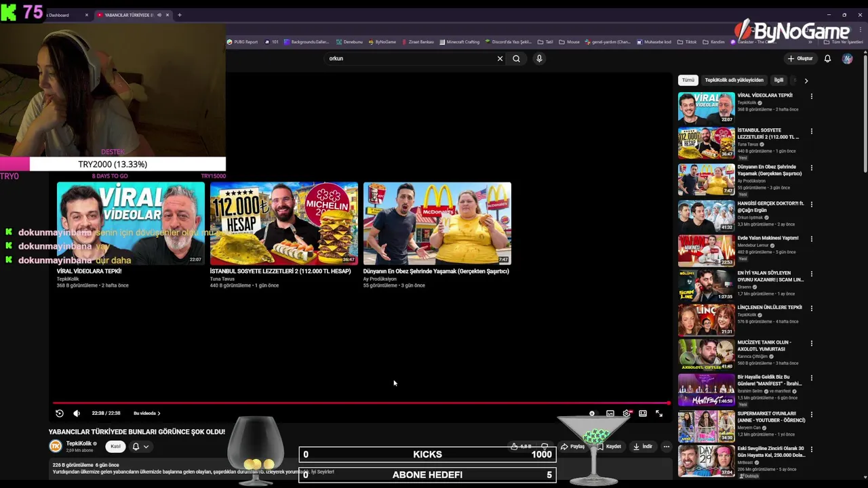Screen dimensions: 868x488
Task: Open the Muhasebe kod bookmark
Action: [x=654, y=42]
